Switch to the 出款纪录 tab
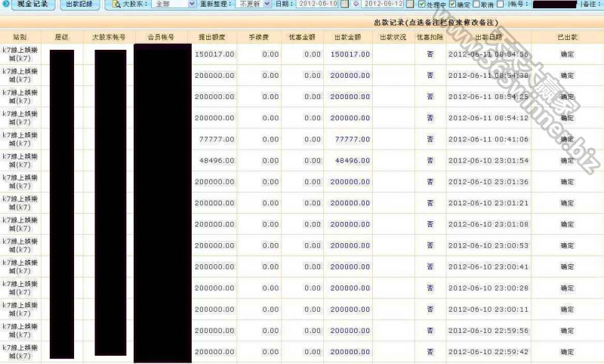Image resolution: width=604 pixels, height=364 pixels. tap(80, 5)
